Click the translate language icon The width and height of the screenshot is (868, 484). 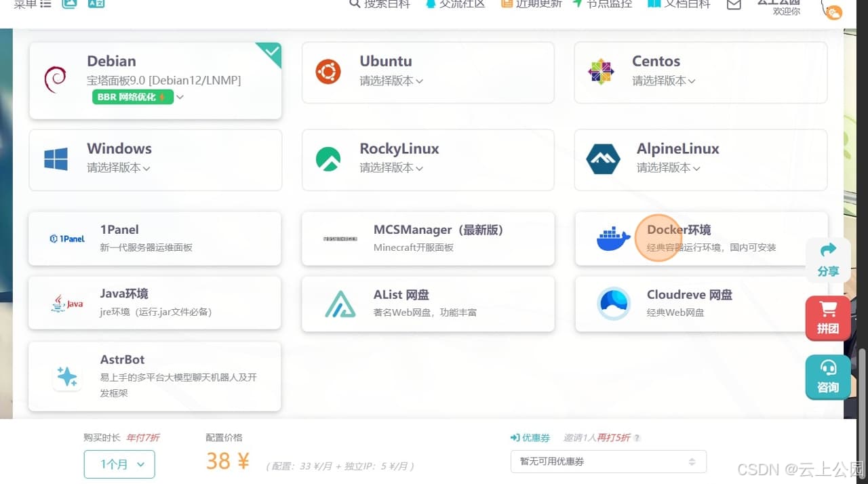[96, 3]
